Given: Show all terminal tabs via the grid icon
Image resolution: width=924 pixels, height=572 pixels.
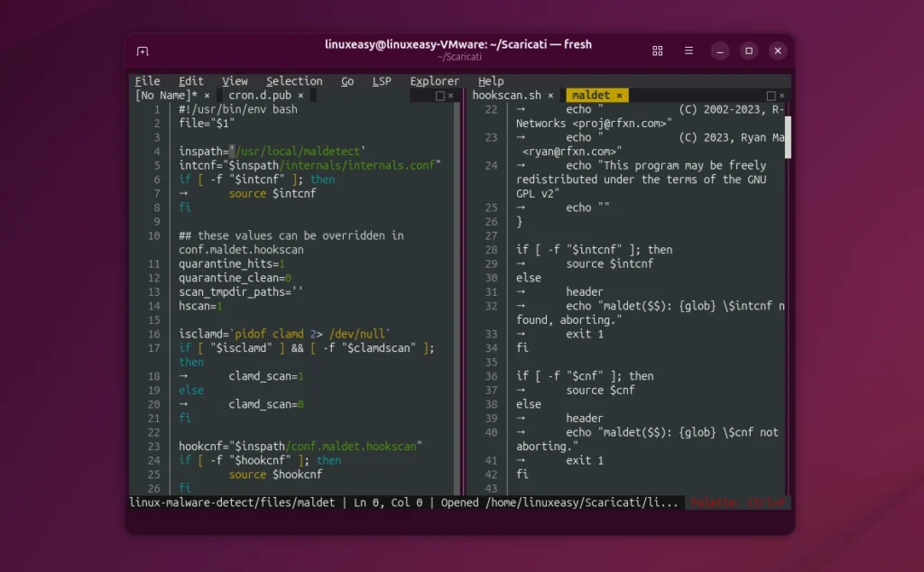Looking at the screenshot, I should point(657,51).
